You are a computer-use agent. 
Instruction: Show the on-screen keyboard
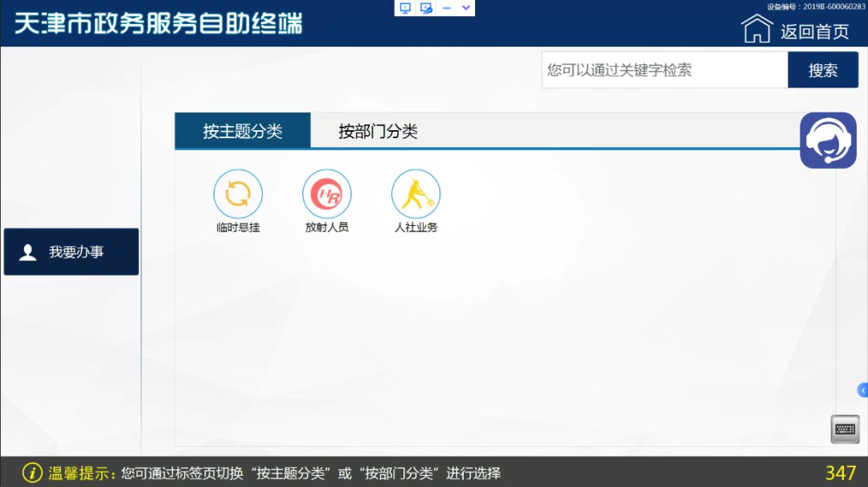pos(845,429)
